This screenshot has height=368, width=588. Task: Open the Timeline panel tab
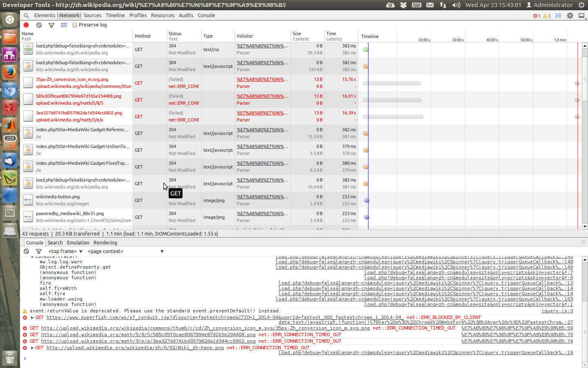pos(115,16)
